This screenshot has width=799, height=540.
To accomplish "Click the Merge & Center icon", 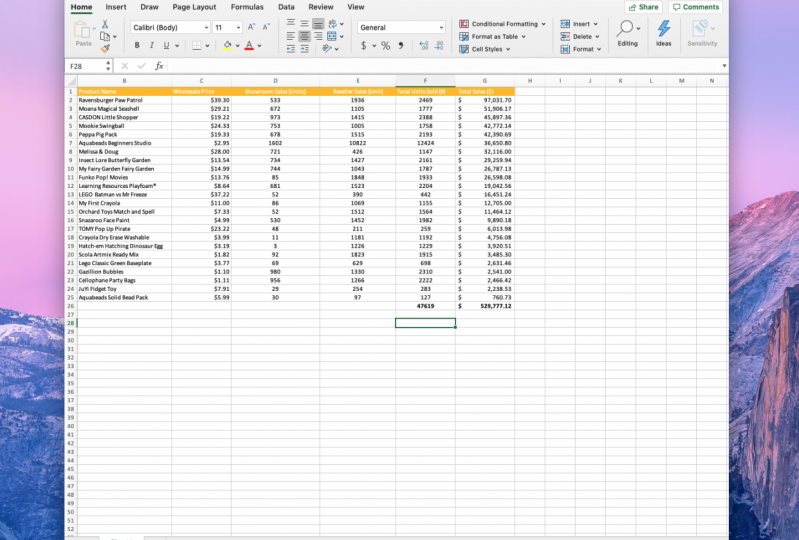I will pos(332,36).
